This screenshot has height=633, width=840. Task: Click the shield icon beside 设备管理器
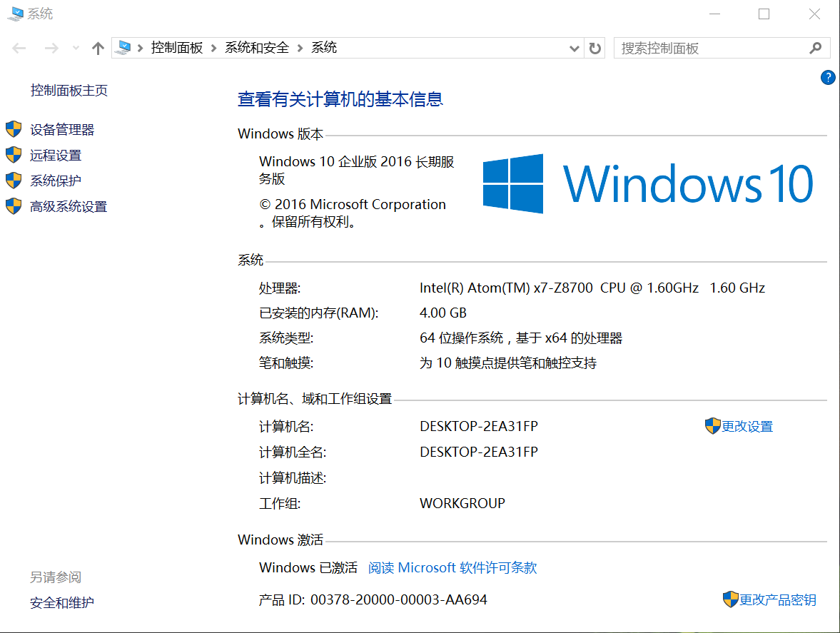pos(14,129)
